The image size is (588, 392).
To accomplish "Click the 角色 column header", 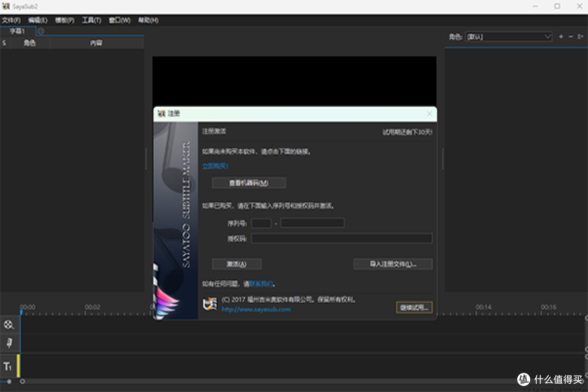I will click(29, 43).
